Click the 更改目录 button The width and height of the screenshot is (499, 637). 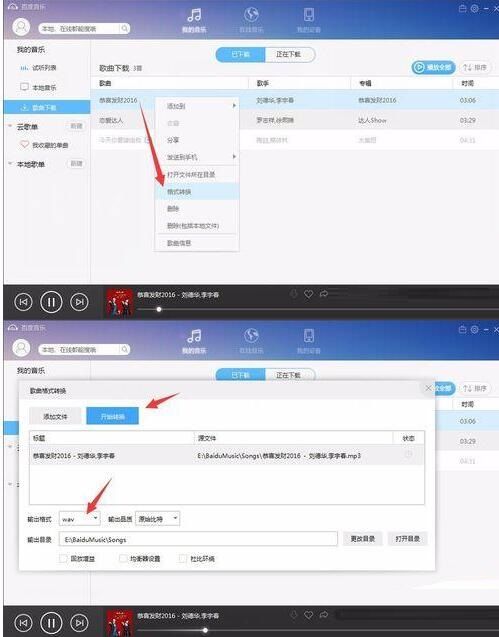pyautogui.click(x=362, y=539)
